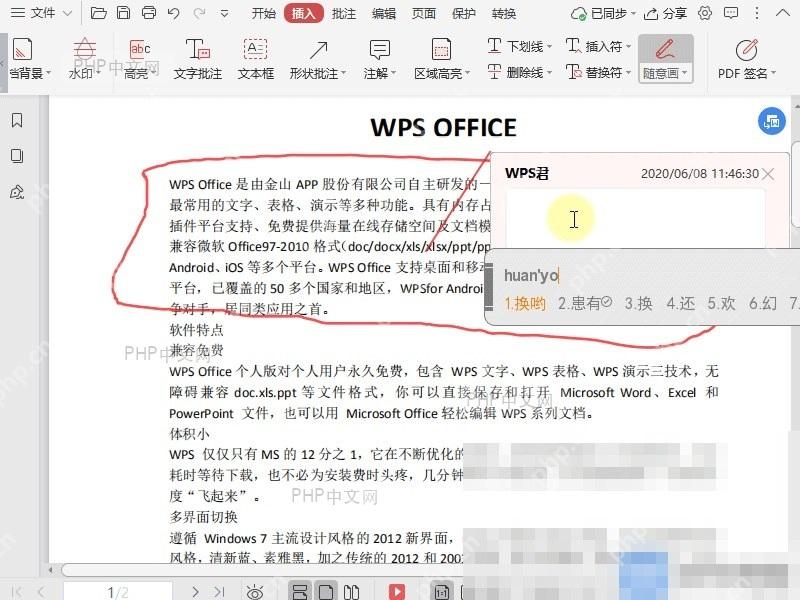Click the redo arrow icon

tap(199, 13)
